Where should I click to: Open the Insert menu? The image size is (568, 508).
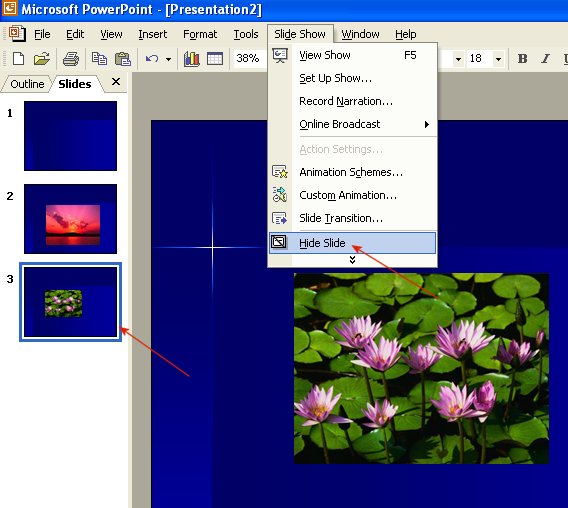click(x=153, y=34)
